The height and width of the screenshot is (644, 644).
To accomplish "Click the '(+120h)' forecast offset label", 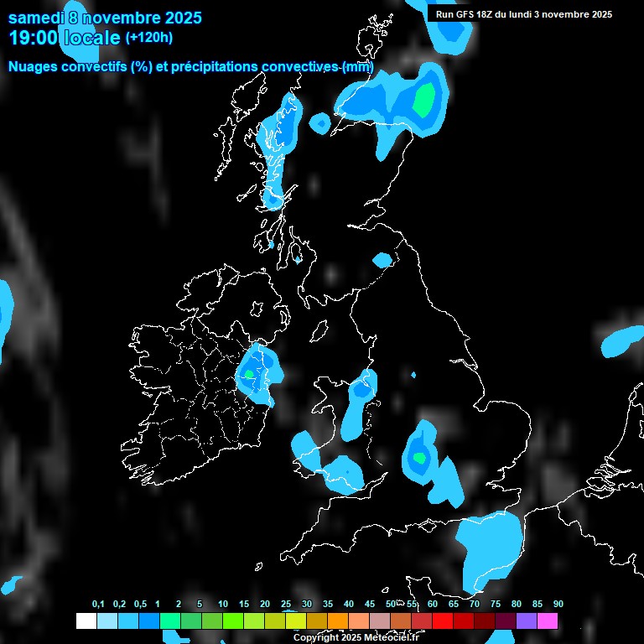I will point(148,38).
